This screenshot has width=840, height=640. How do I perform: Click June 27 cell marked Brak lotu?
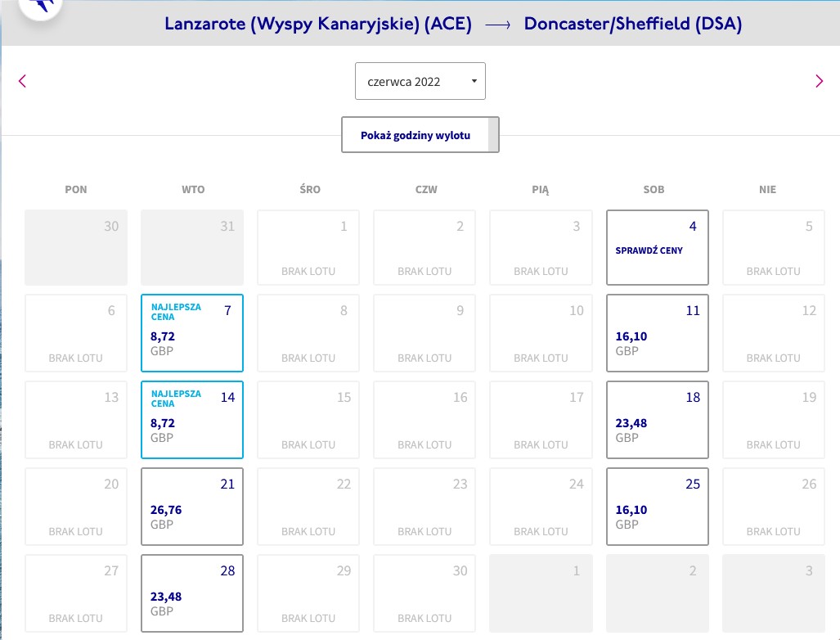pos(75,593)
